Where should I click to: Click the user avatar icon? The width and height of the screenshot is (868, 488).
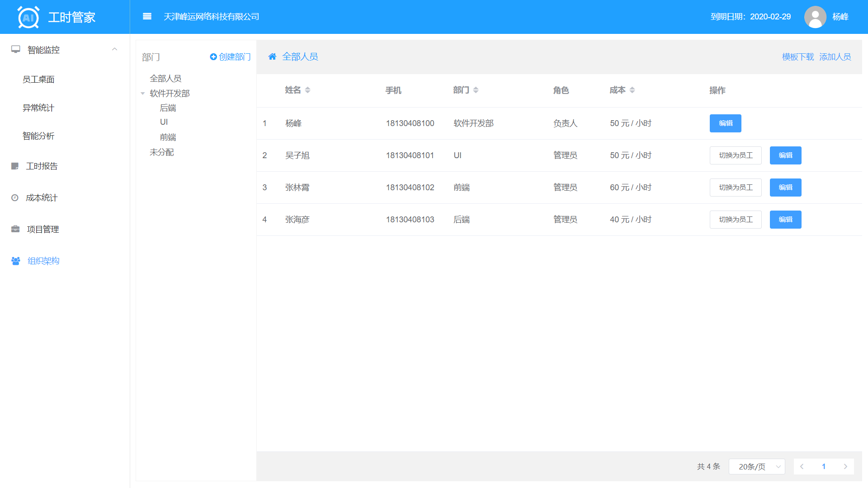click(815, 17)
